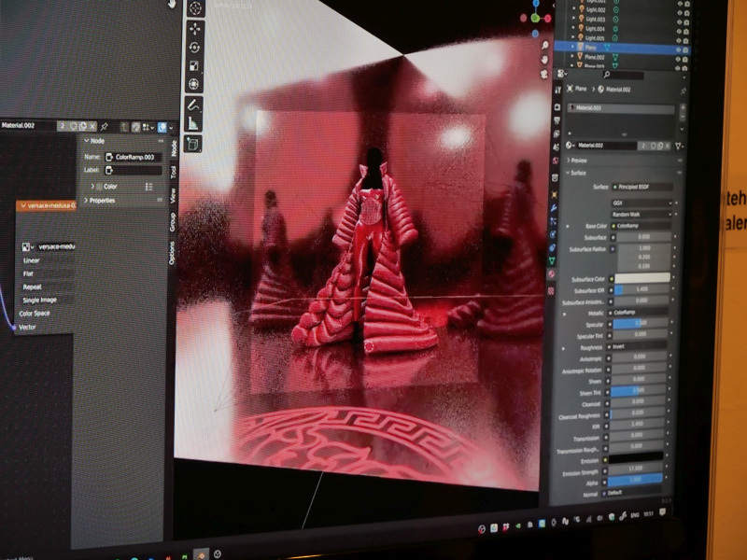Open the Modifiers wrench tab icon
Viewport: 747px width, 560px height.
click(x=554, y=208)
